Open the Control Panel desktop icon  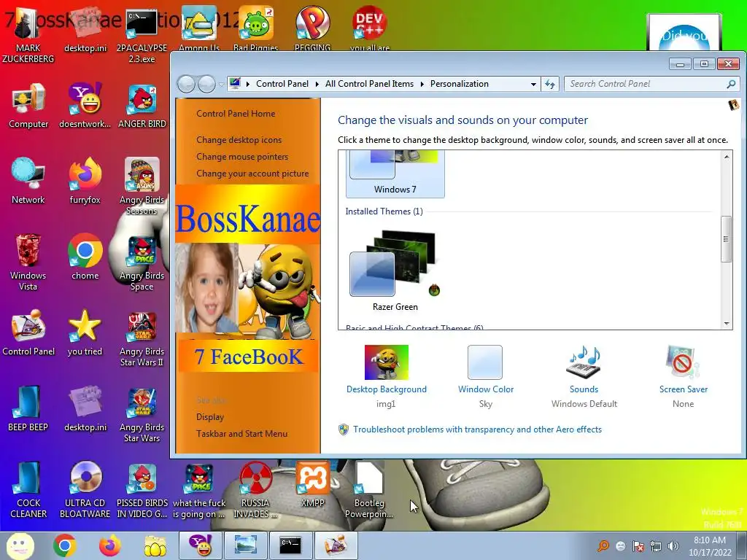click(x=28, y=332)
